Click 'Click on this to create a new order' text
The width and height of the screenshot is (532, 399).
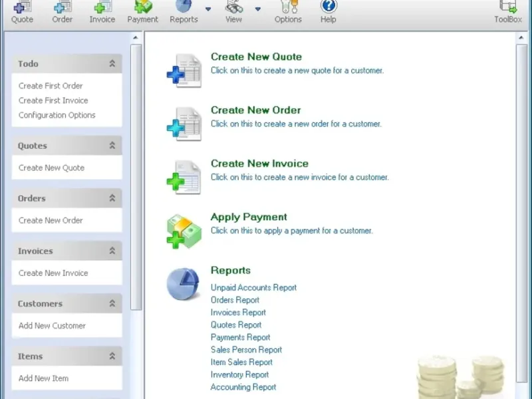296,124
